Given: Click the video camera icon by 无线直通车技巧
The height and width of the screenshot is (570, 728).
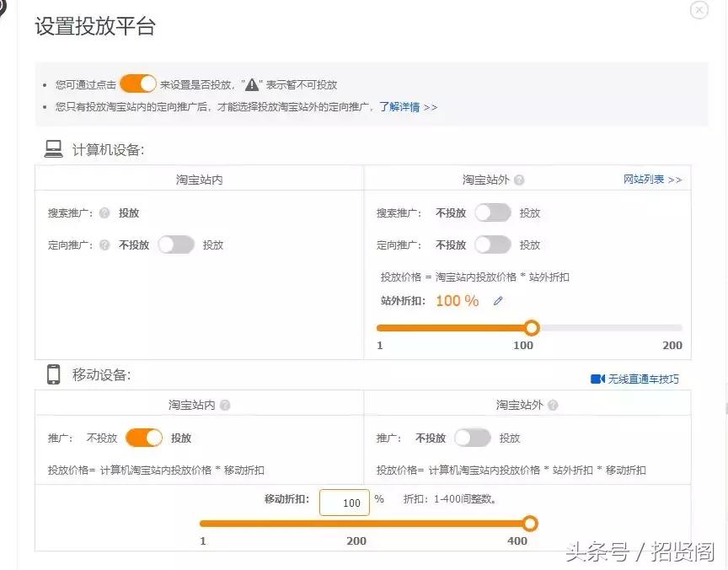Looking at the screenshot, I should 597,379.
